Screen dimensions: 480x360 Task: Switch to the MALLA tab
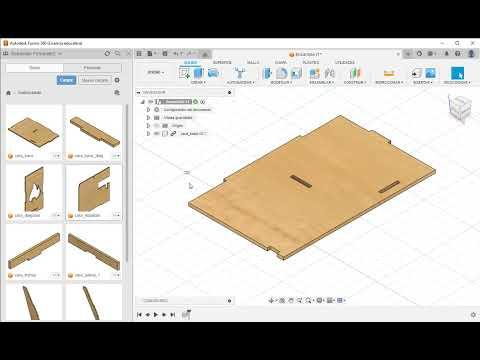click(x=253, y=62)
